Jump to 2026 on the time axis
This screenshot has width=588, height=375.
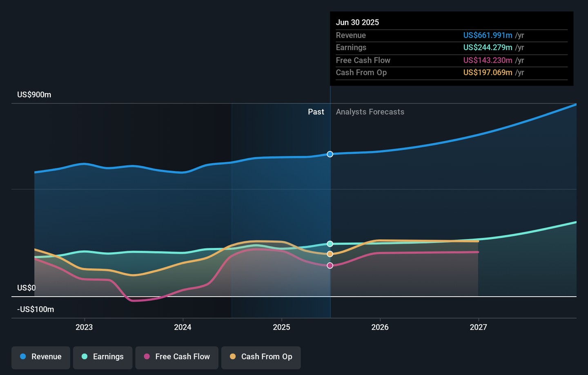pyautogui.click(x=380, y=327)
